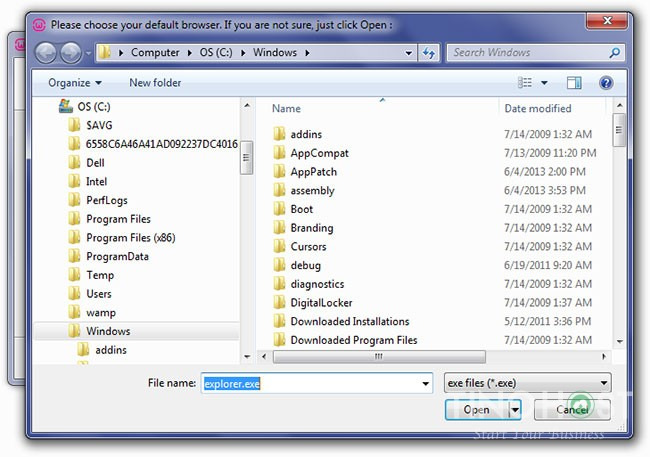The image size is (650, 457).
Task: Click the 6/19/2011 9:20 AM date cell
Action: tap(548, 265)
